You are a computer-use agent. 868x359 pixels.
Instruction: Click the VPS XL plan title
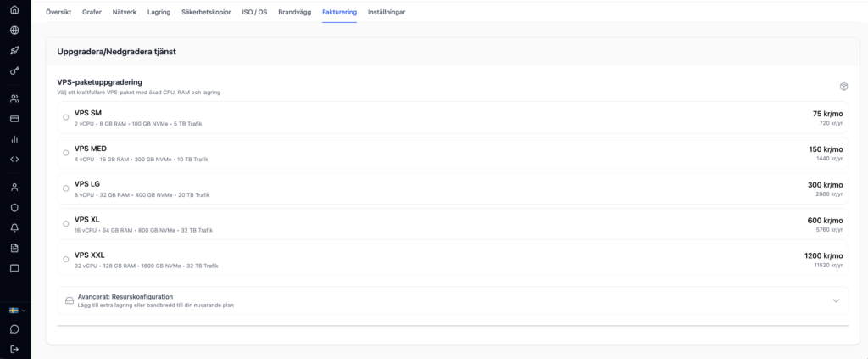87,219
